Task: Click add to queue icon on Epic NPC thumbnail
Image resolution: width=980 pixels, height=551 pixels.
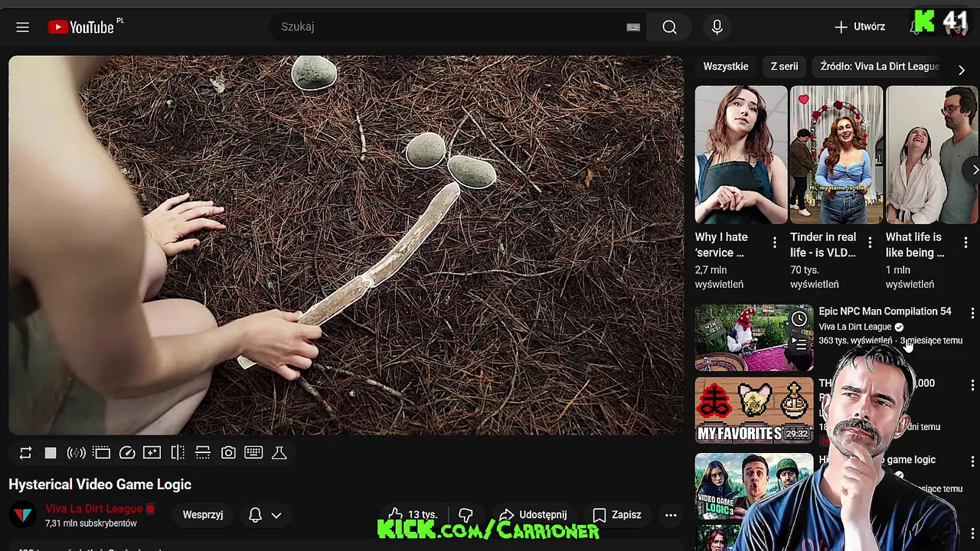Action: (x=799, y=344)
